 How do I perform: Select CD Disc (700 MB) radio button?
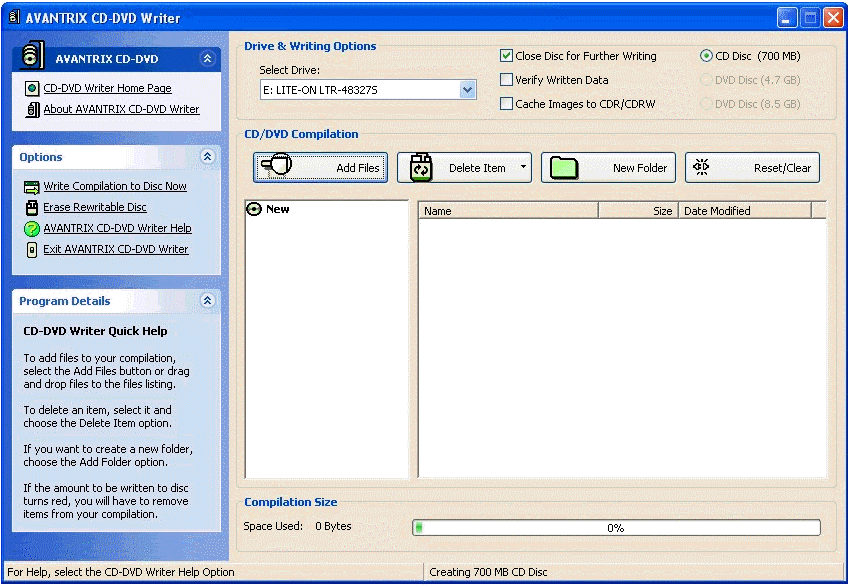[x=706, y=56]
